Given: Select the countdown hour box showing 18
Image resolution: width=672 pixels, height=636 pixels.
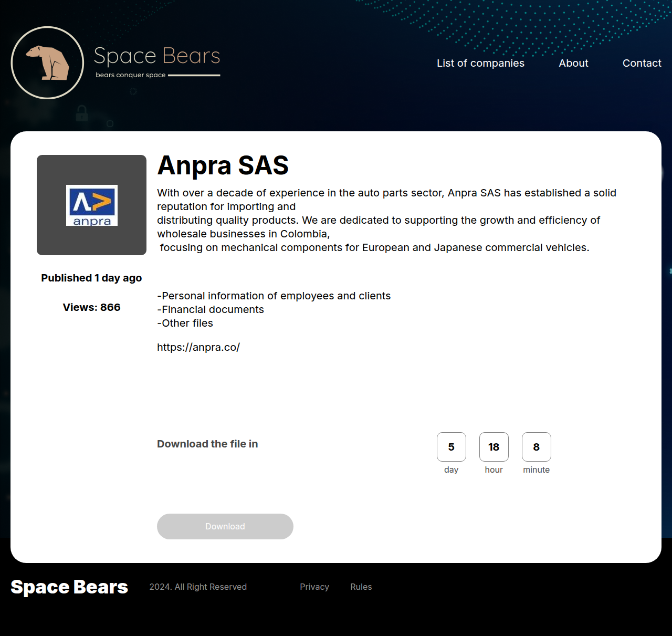Looking at the screenshot, I should tap(494, 447).
